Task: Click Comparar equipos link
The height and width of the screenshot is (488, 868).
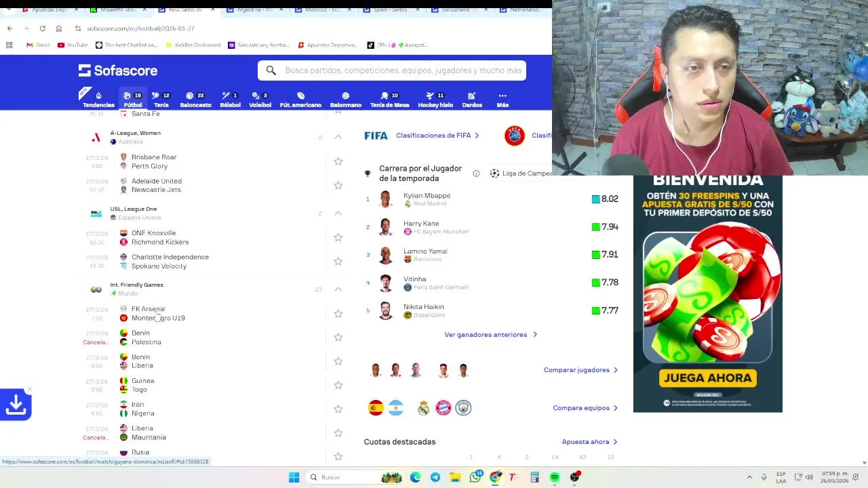Action: coord(585,408)
